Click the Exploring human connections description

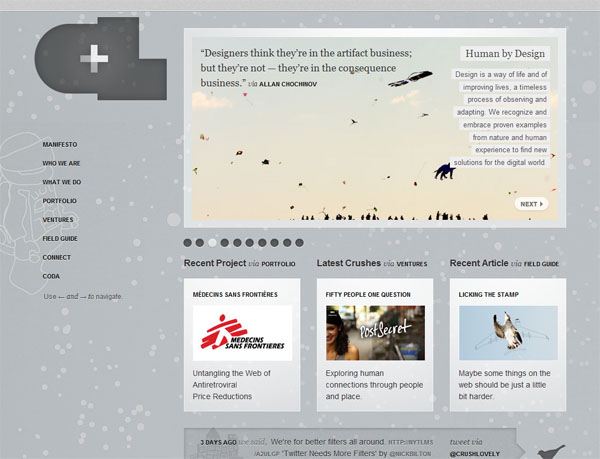click(374, 385)
